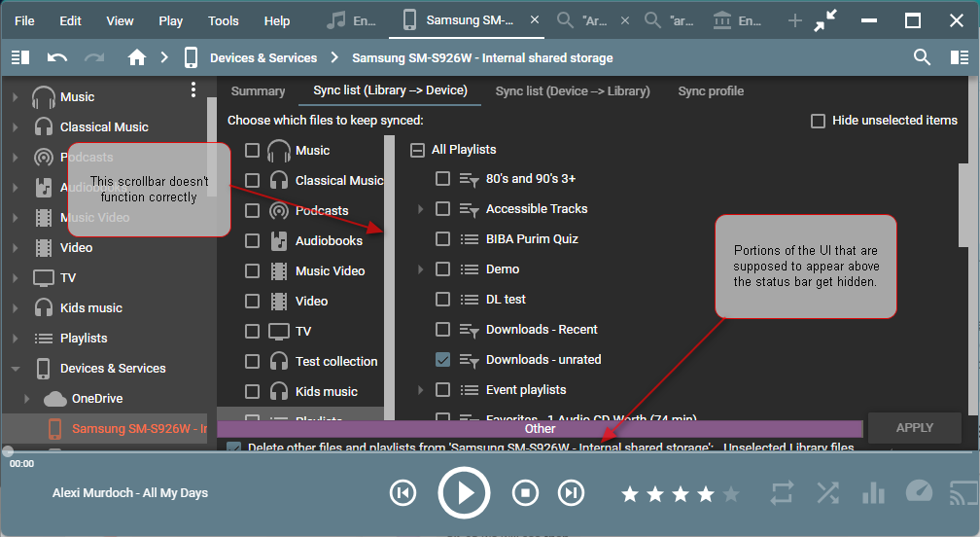Stop playback with the Stop button
Screen dimensions: 980x537
[525, 493]
